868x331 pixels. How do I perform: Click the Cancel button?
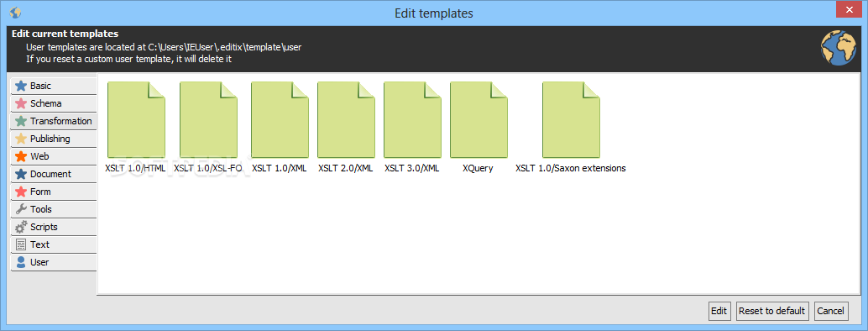(x=830, y=311)
